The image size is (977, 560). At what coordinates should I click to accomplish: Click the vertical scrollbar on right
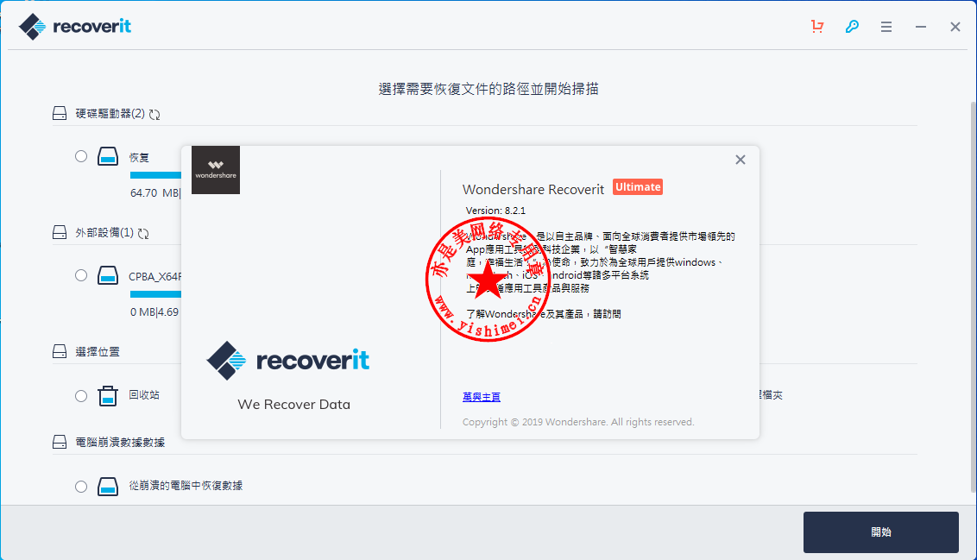point(974,298)
